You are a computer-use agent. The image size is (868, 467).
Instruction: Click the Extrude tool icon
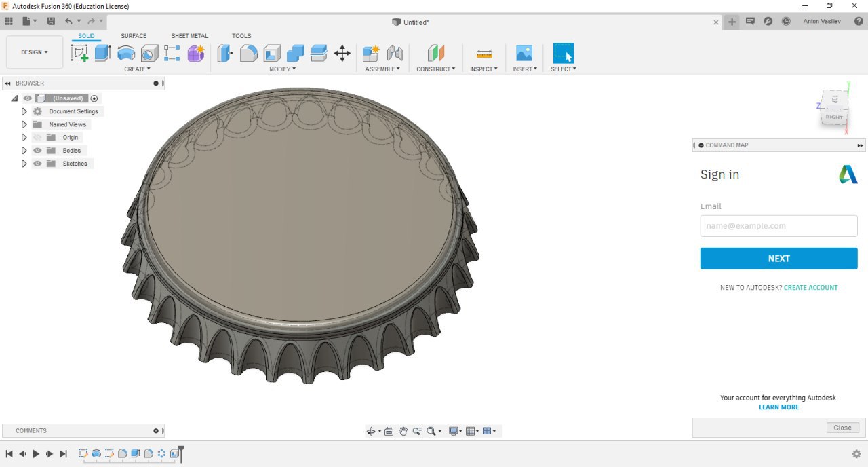click(x=102, y=53)
